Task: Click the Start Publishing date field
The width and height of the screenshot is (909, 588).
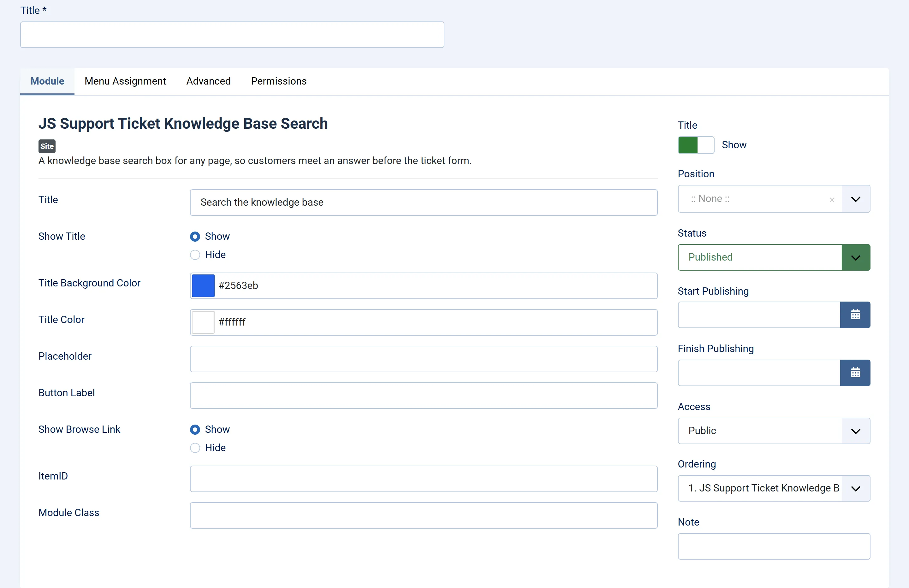Action: [x=759, y=315]
